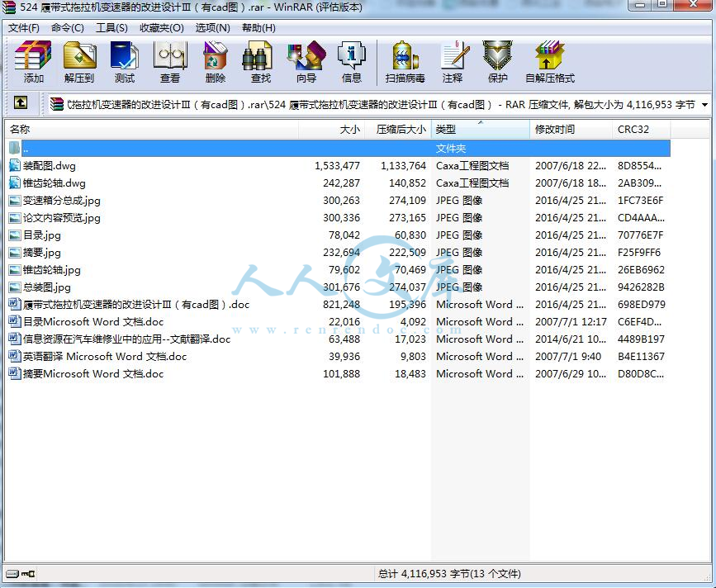The image size is (716, 588).
Task: Open the 查看 (View) tool
Action: 170,62
